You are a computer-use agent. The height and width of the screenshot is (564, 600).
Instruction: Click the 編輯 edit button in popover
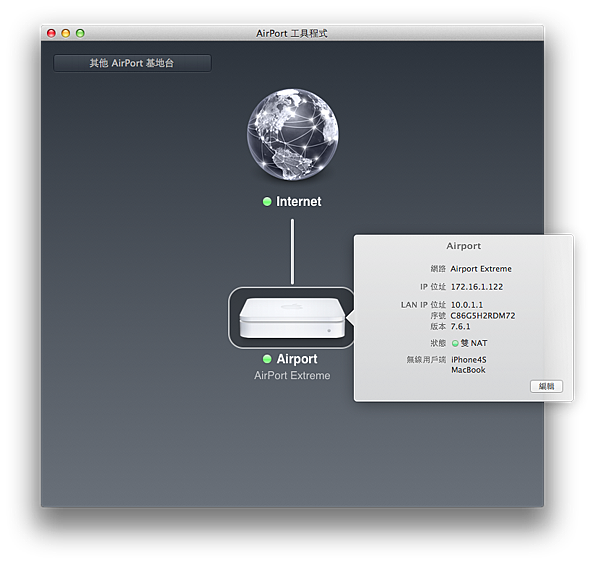coord(546,386)
